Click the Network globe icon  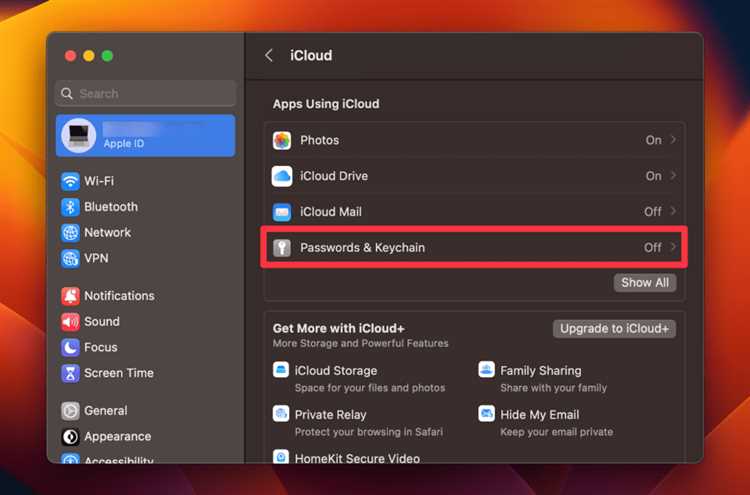(x=70, y=233)
